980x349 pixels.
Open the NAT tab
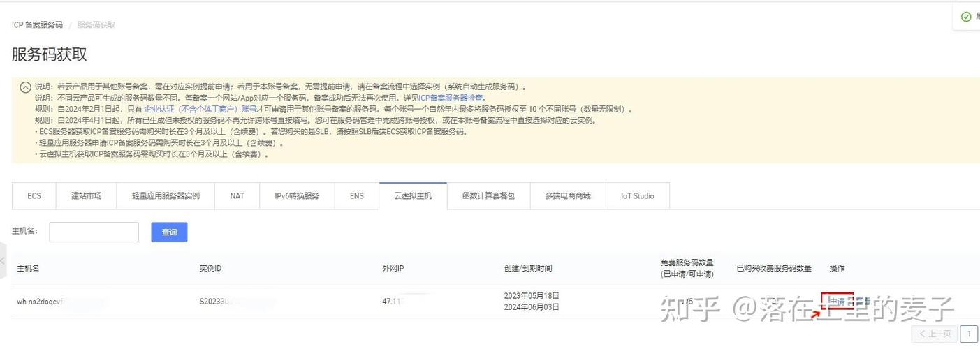237,196
